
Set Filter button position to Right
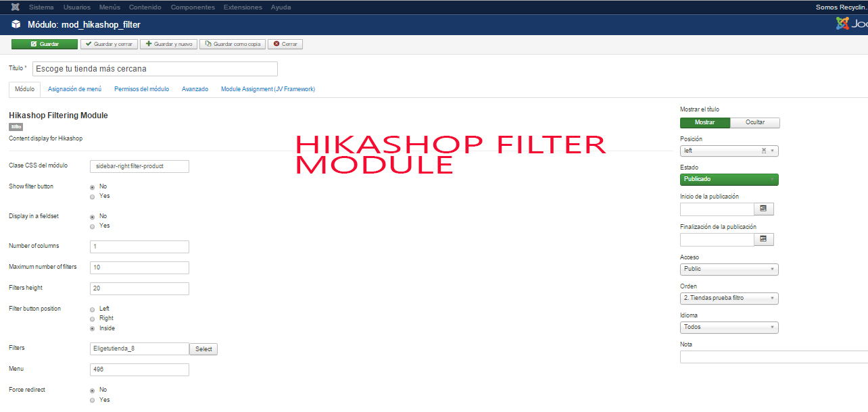(93, 318)
